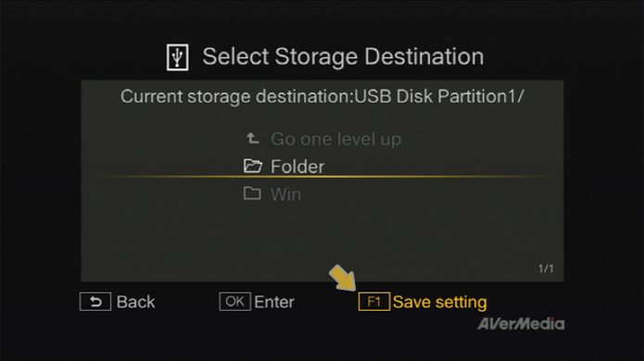Click the current storage destination path text
644x361 pixels.
click(x=322, y=97)
